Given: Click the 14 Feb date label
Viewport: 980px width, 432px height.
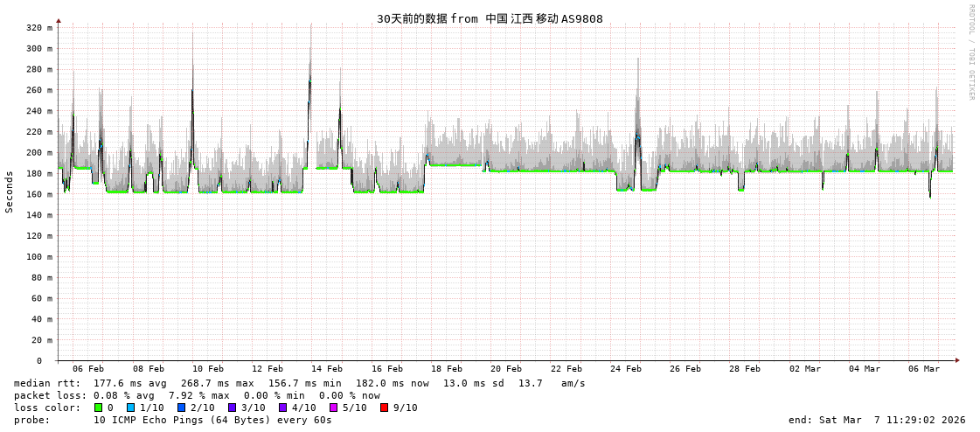Looking at the screenshot, I should [327, 369].
